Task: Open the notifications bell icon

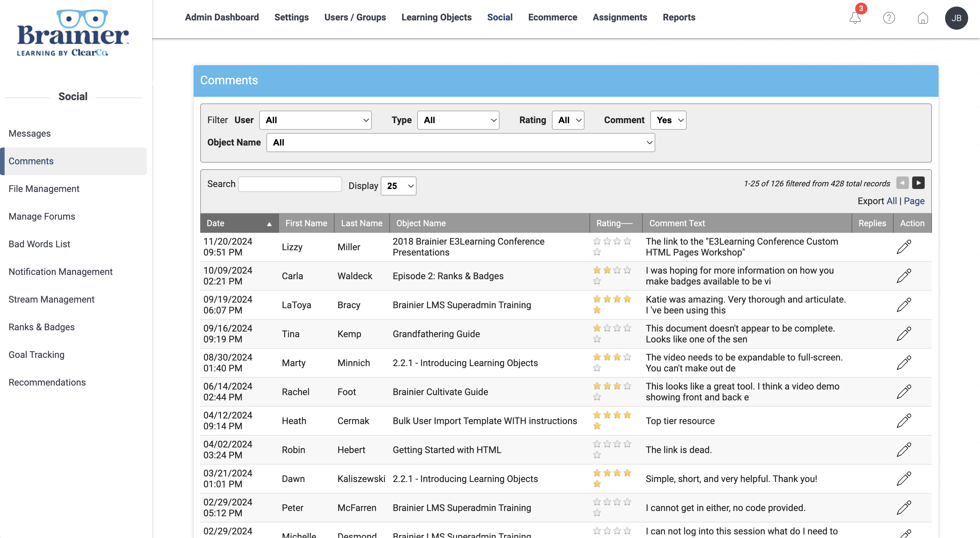Action: tap(855, 17)
